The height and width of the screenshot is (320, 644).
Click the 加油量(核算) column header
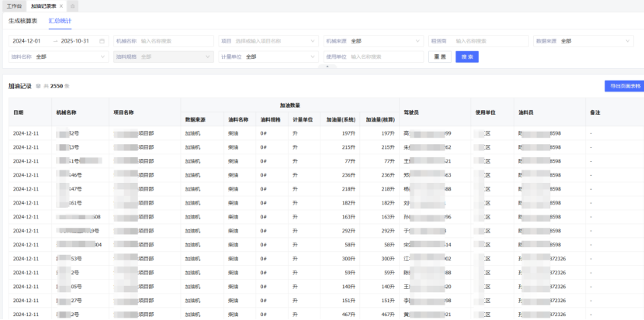click(x=380, y=119)
